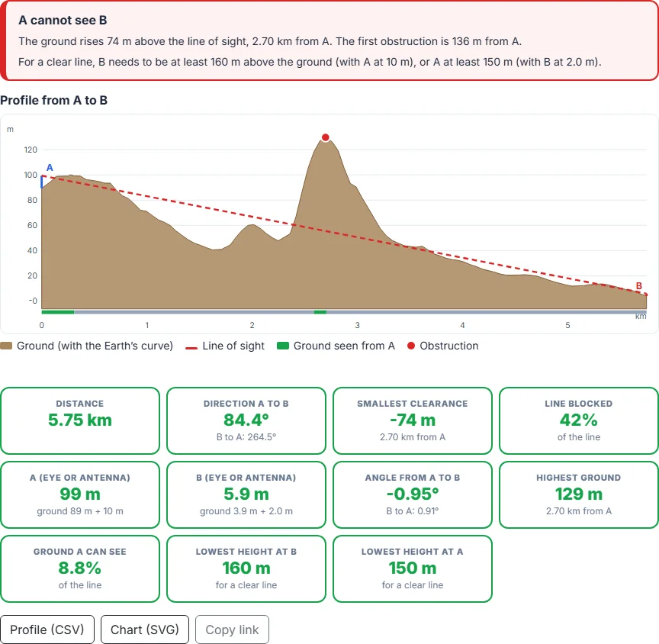The width and height of the screenshot is (659, 644).
Task: Click the 42% line blocked value
Action: click(579, 420)
